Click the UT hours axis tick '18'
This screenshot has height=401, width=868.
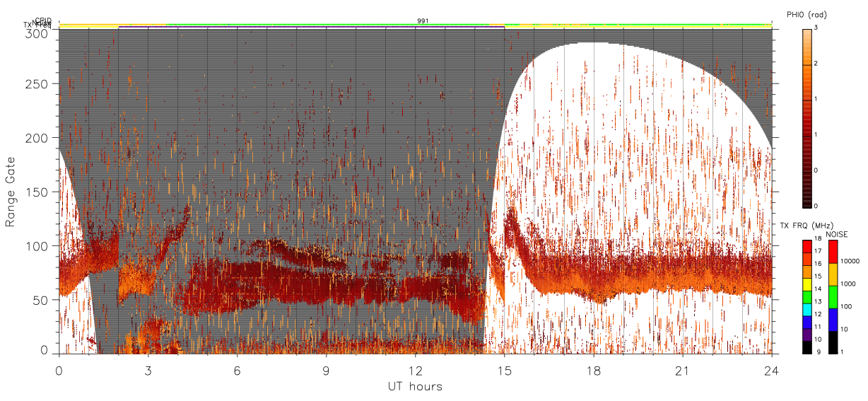coord(593,371)
